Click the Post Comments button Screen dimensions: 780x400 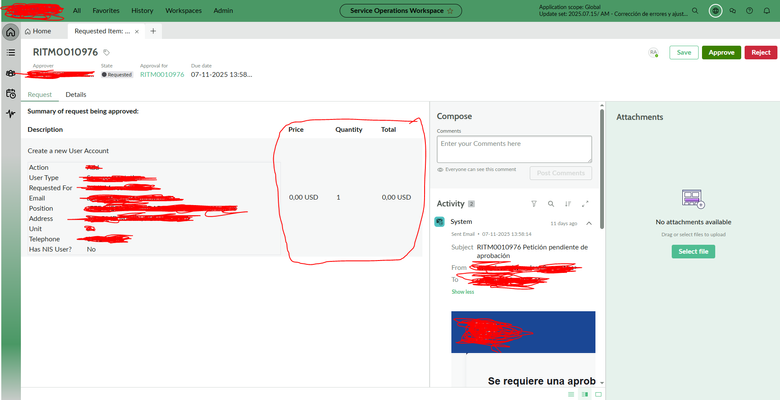561,173
